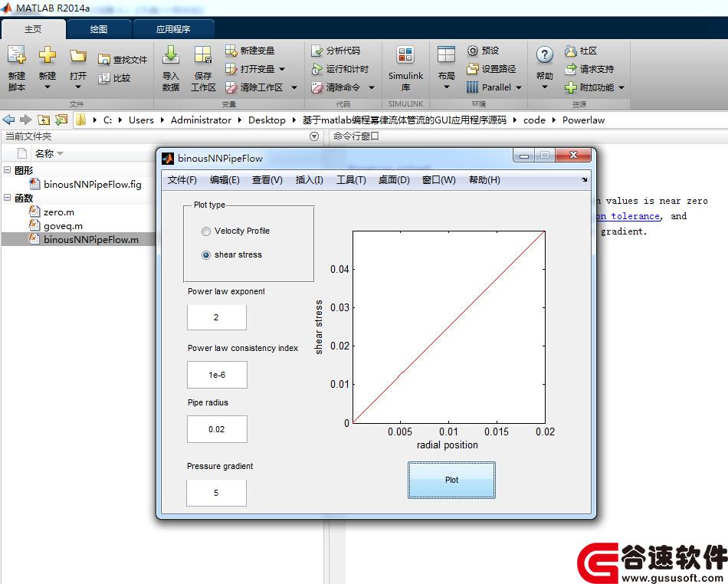Viewport: 728px width, 584px height.
Task: Click the code path segment
Action: [534, 120]
